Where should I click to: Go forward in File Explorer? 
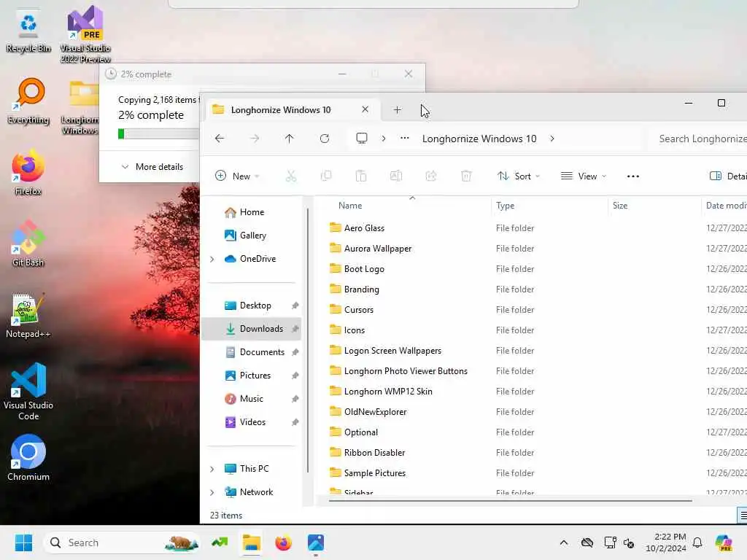point(255,139)
